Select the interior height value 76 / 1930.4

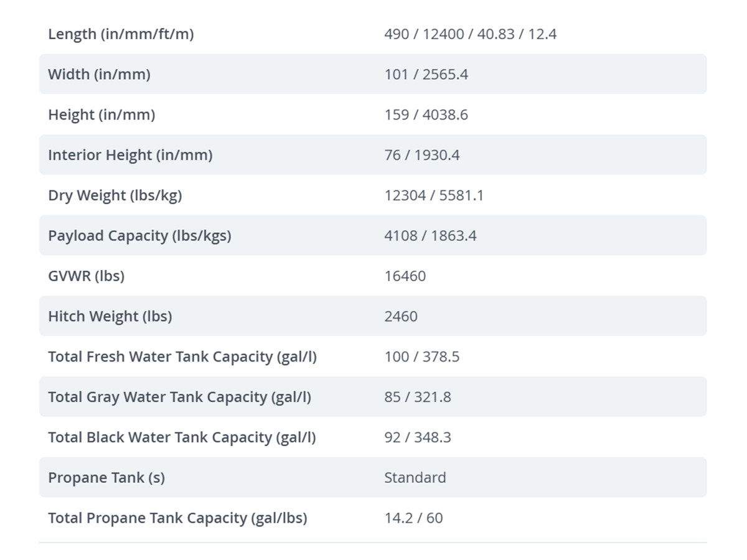coord(421,155)
